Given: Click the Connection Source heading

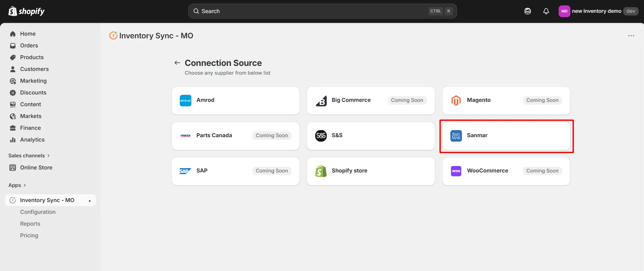Looking at the screenshot, I should point(223,63).
